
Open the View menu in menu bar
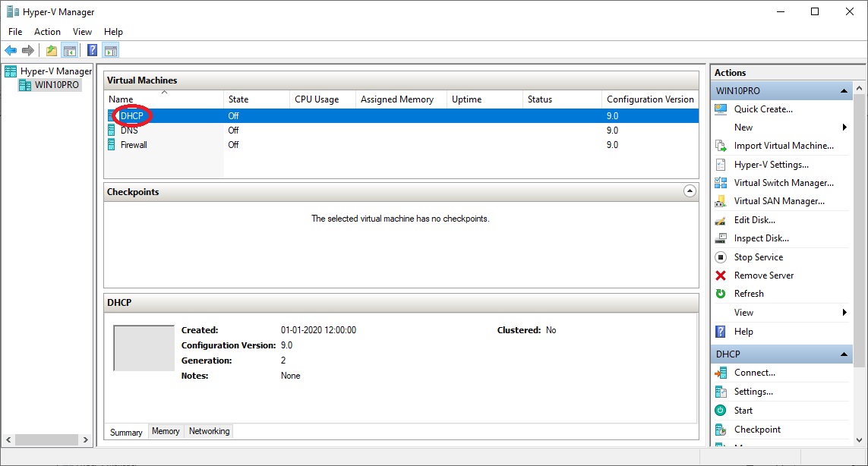pos(82,32)
